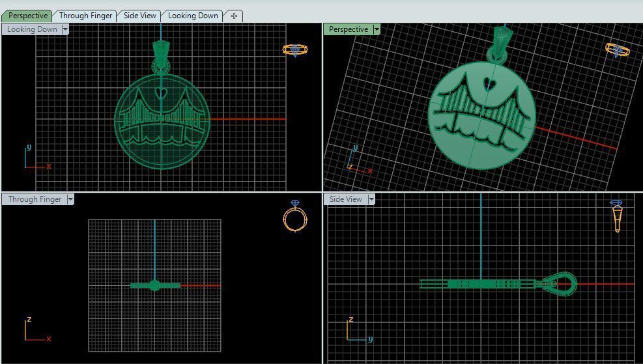Add a new viewport tab with plus icon

coord(234,16)
